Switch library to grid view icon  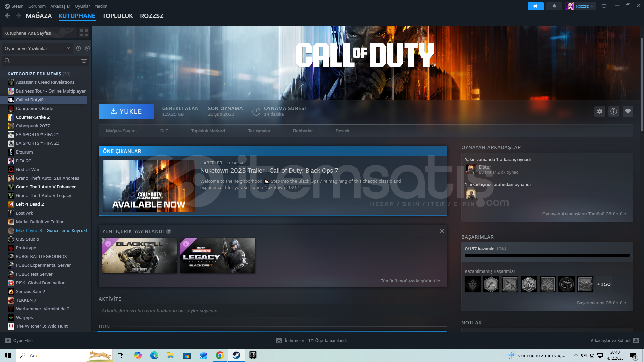tap(84, 33)
